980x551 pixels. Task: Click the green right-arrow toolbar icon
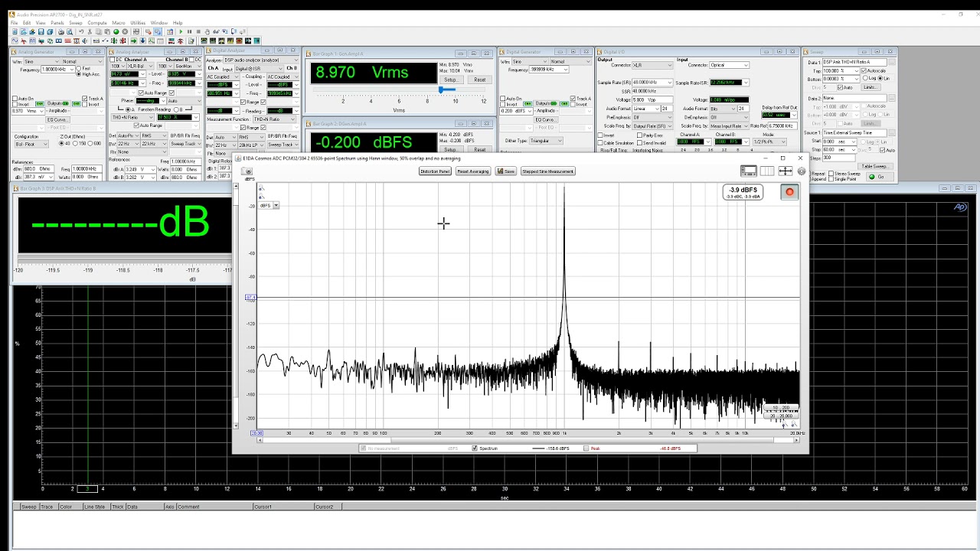pyautogui.click(x=134, y=41)
